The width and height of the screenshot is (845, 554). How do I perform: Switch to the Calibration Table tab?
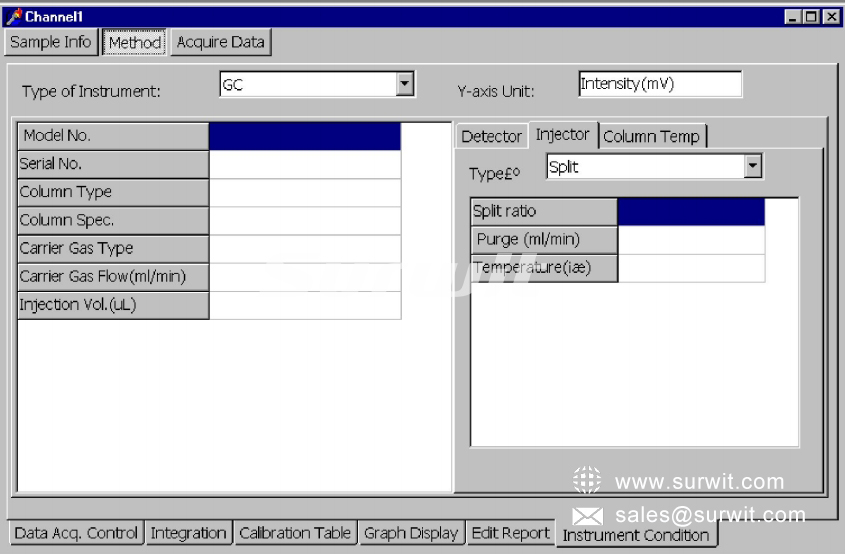coord(295,533)
